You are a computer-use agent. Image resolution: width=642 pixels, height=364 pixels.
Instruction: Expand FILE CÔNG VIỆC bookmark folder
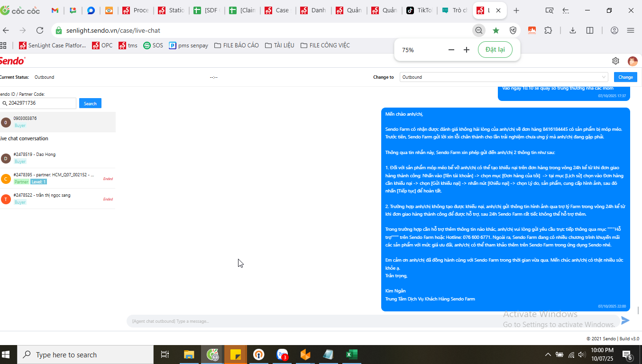click(x=325, y=45)
